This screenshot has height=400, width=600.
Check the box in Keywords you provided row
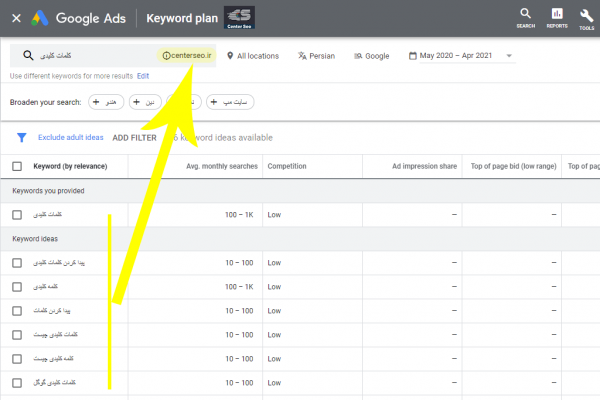tap(17, 215)
